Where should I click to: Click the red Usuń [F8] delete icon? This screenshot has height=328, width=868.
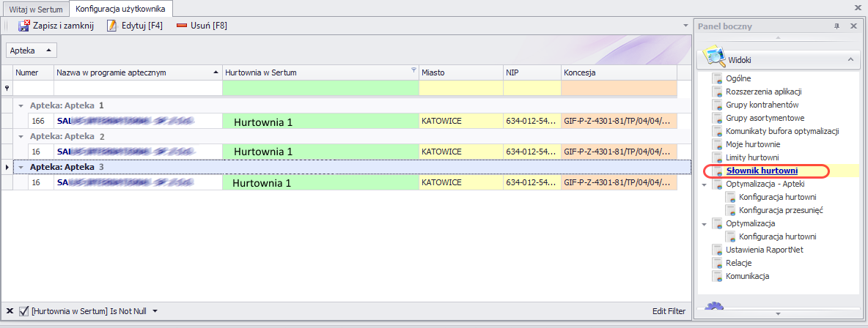[x=182, y=26]
